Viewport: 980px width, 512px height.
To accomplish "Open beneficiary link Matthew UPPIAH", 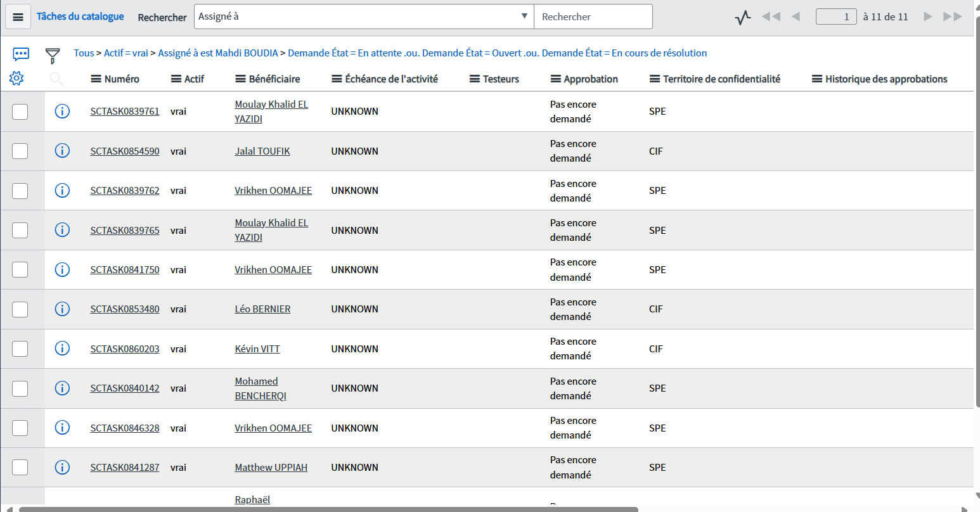I will click(x=271, y=468).
